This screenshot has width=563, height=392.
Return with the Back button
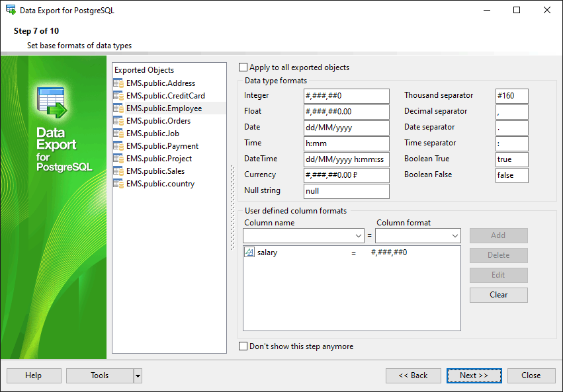[413, 375]
